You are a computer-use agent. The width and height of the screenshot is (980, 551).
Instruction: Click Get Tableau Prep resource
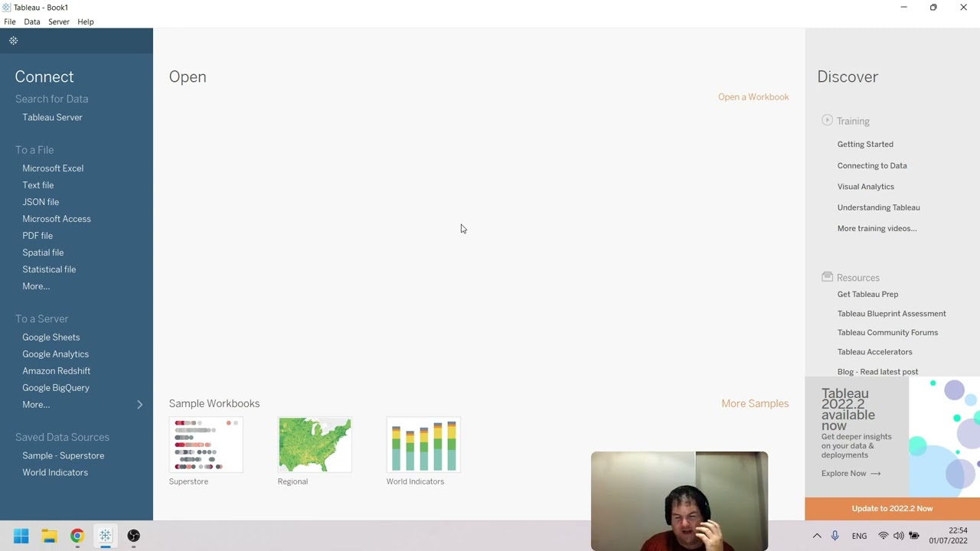(x=868, y=294)
